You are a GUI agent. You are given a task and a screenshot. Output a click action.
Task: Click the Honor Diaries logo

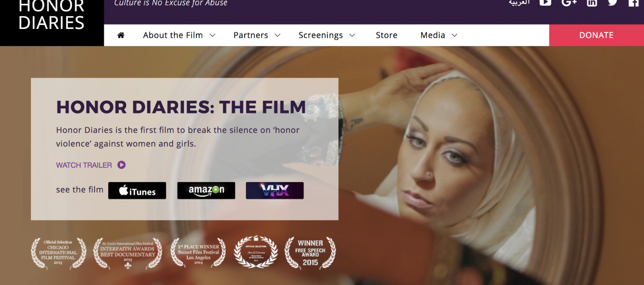[52, 15]
